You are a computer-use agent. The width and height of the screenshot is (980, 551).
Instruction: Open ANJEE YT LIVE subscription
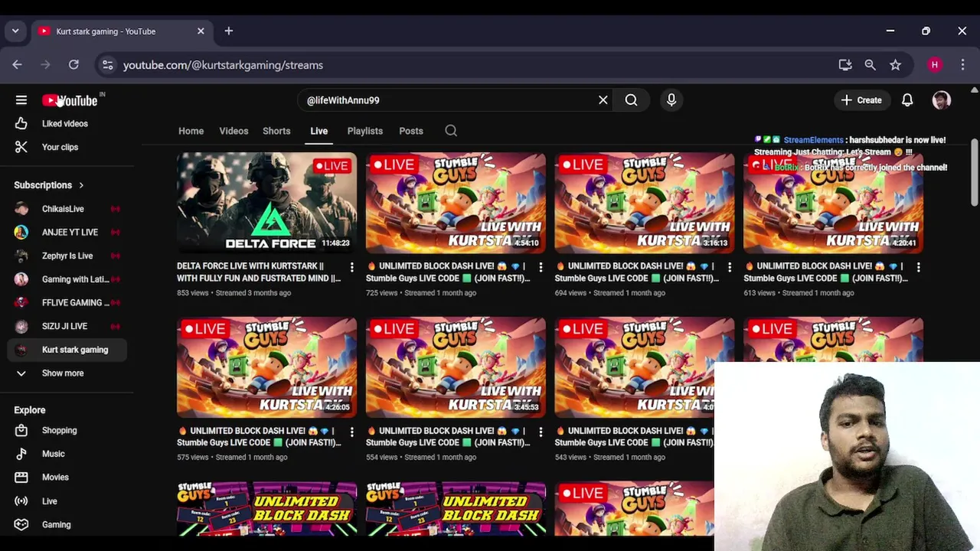pyautogui.click(x=67, y=232)
